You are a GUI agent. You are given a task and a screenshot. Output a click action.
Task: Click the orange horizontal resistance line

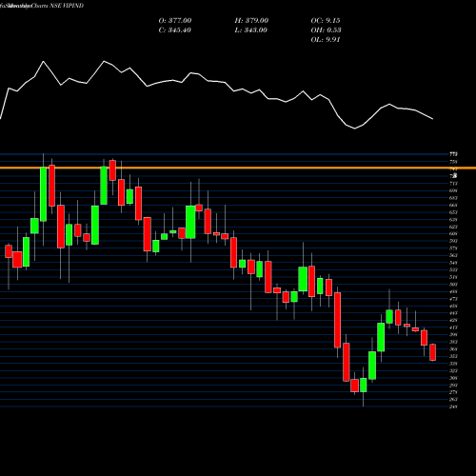coord(238,168)
